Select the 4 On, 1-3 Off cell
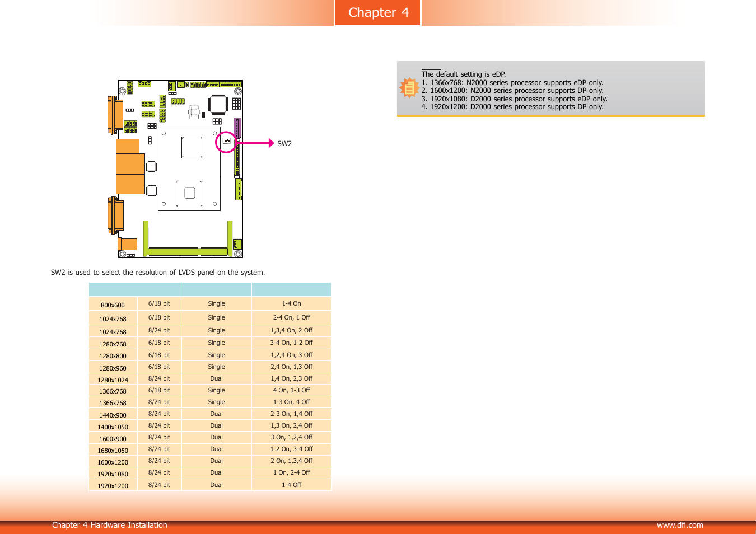This screenshot has width=756, height=534. 291,390
